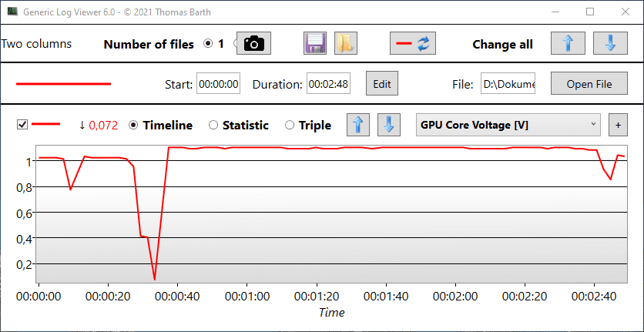This screenshot has width=644, height=332.
Task: Click the Duration field showing 00:02:48
Action: coord(329,84)
